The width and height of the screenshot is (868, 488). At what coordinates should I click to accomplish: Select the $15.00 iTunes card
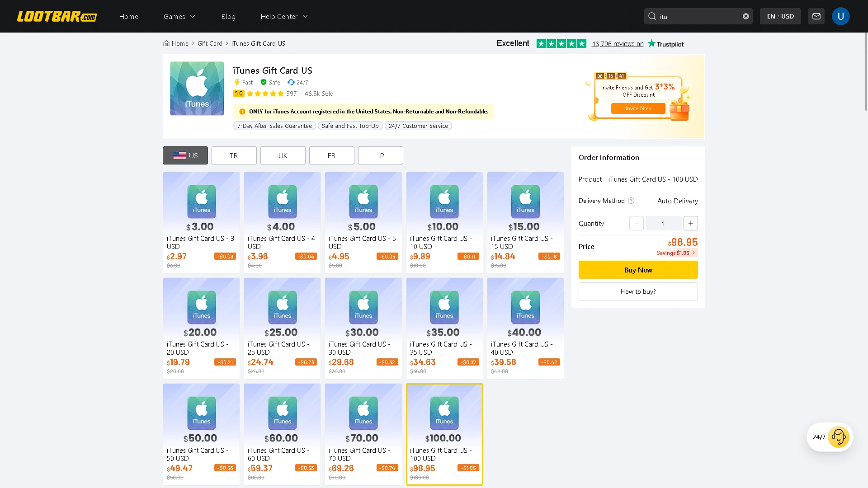pyautogui.click(x=525, y=222)
